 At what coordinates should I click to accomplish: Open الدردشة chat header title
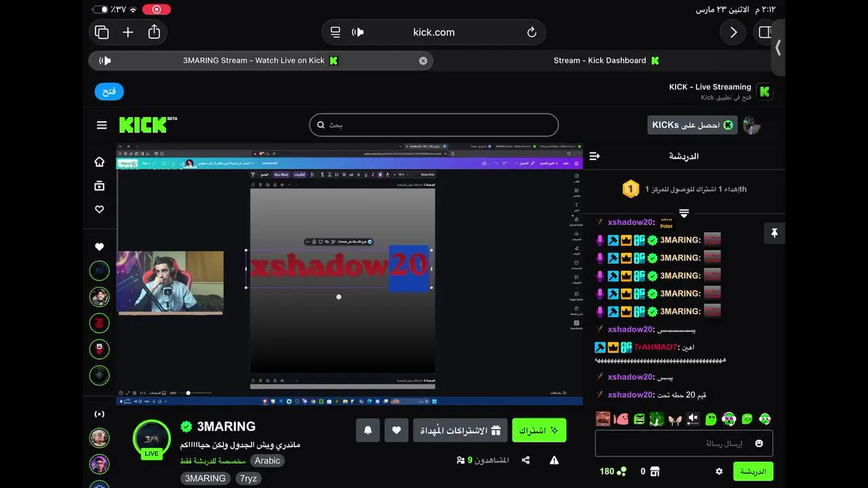684,156
